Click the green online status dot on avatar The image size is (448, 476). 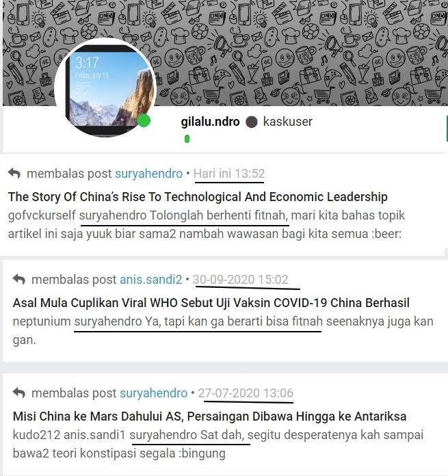click(144, 120)
